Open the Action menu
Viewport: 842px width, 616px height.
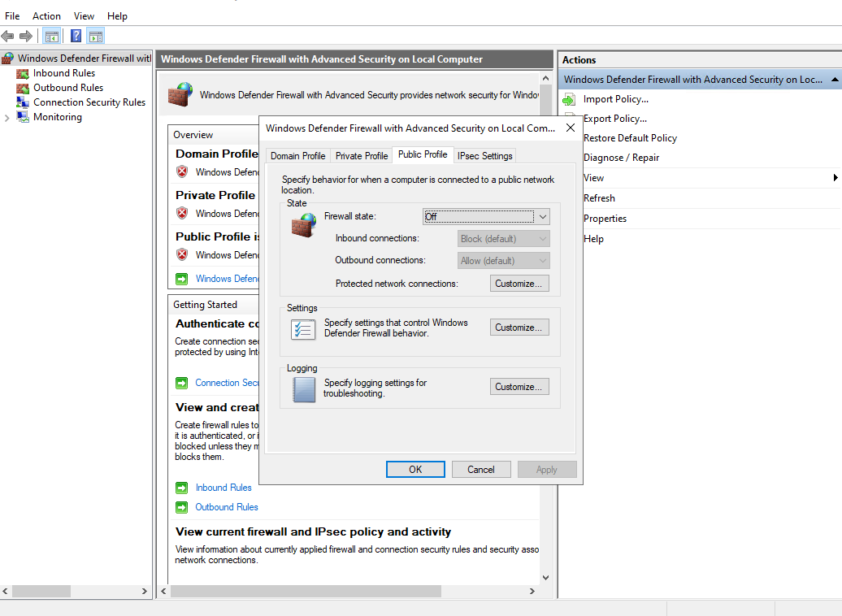pyautogui.click(x=46, y=16)
